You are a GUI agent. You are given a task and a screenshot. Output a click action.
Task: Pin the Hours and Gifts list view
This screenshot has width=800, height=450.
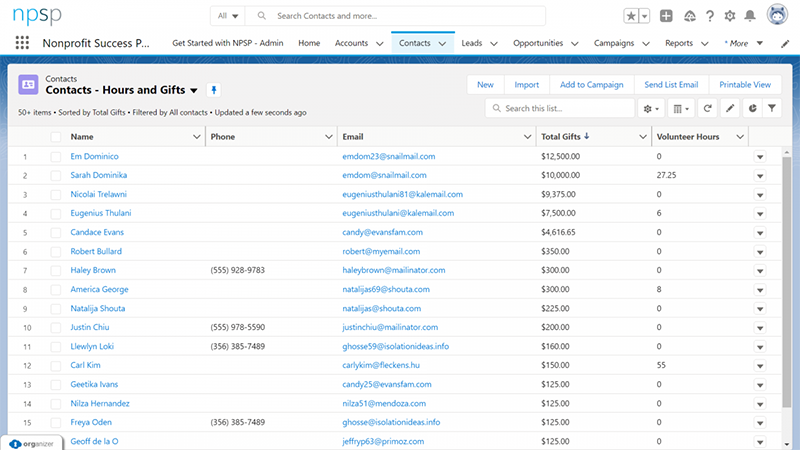click(214, 90)
